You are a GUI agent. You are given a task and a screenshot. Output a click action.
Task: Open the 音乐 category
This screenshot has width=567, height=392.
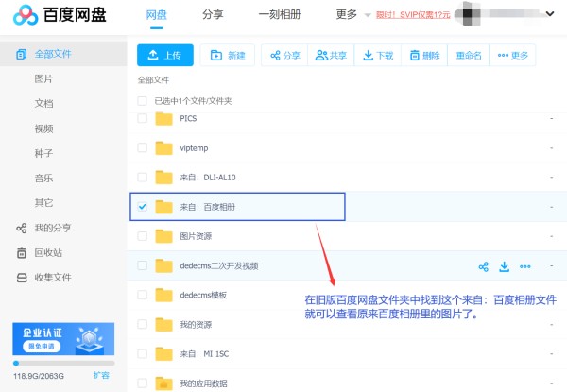point(43,179)
